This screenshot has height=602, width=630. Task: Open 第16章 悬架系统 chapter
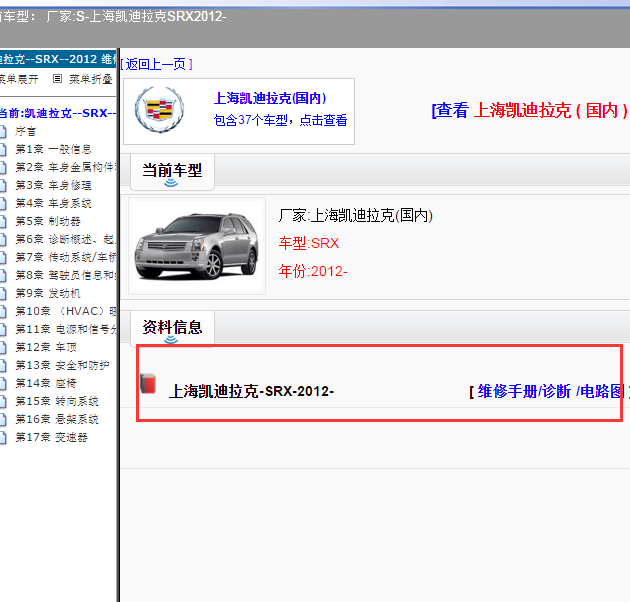(57, 420)
